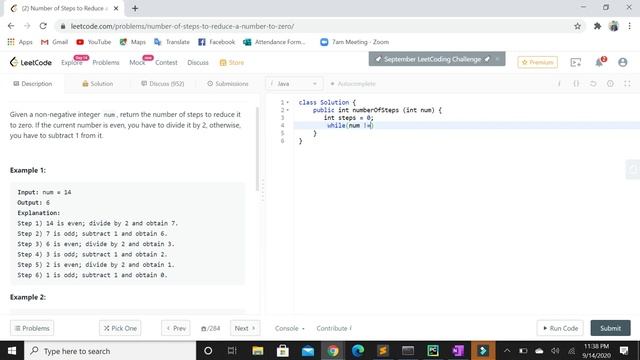
Task: Open Chrome extensions puzzle icon
Action: point(597,26)
